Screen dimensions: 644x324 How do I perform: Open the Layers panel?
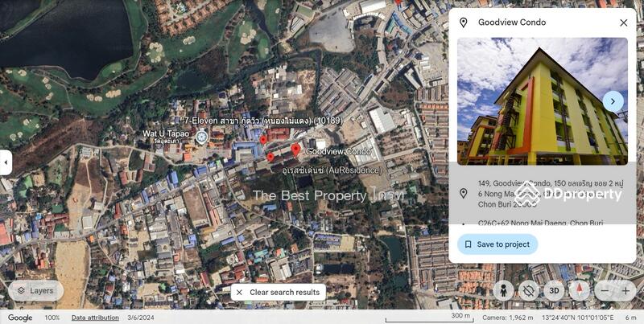pyautogui.click(x=35, y=291)
